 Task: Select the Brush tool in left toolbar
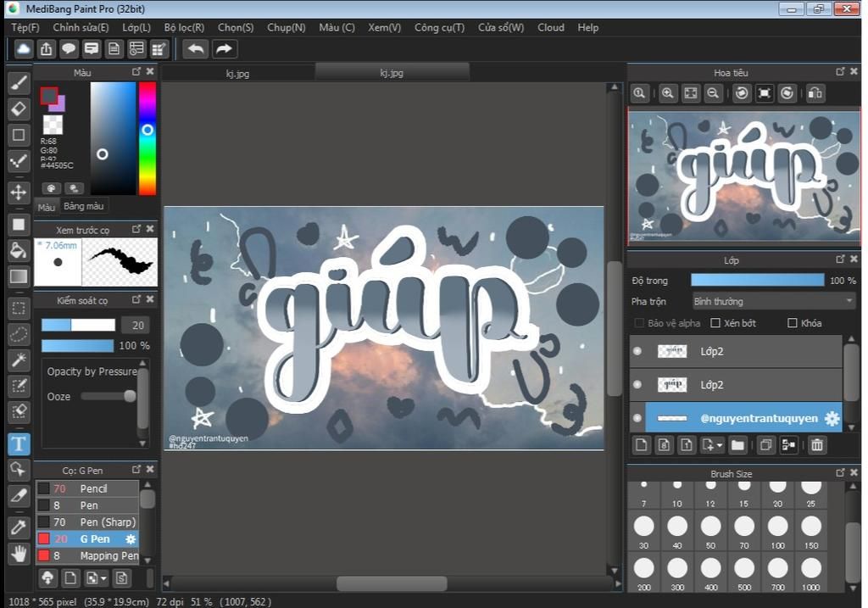(19, 84)
